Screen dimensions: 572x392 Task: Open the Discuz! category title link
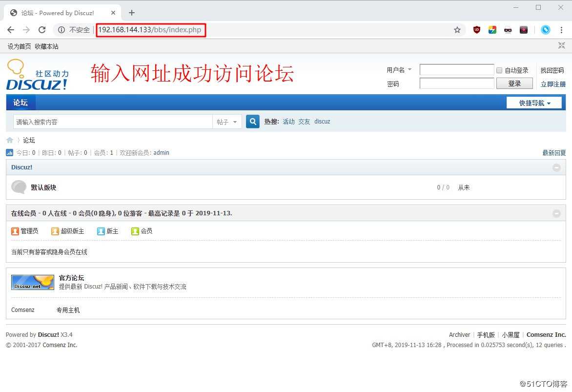[x=21, y=167]
